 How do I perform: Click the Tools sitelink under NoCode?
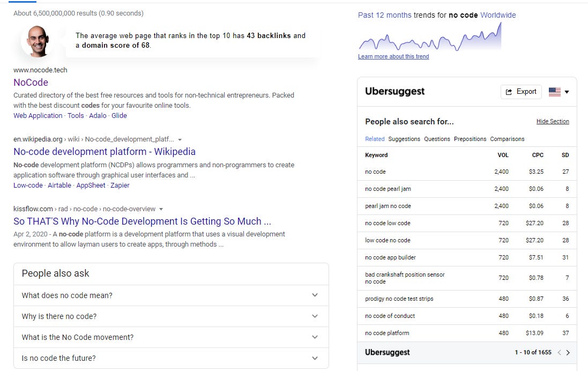click(x=76, y=116)
